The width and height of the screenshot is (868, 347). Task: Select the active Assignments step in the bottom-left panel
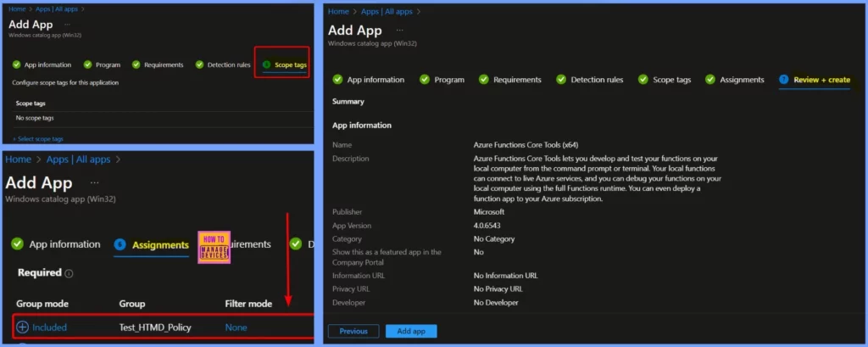[152, 245]
